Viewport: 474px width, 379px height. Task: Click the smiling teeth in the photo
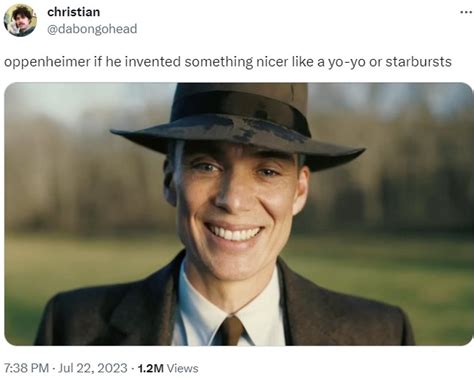point(234,233)
